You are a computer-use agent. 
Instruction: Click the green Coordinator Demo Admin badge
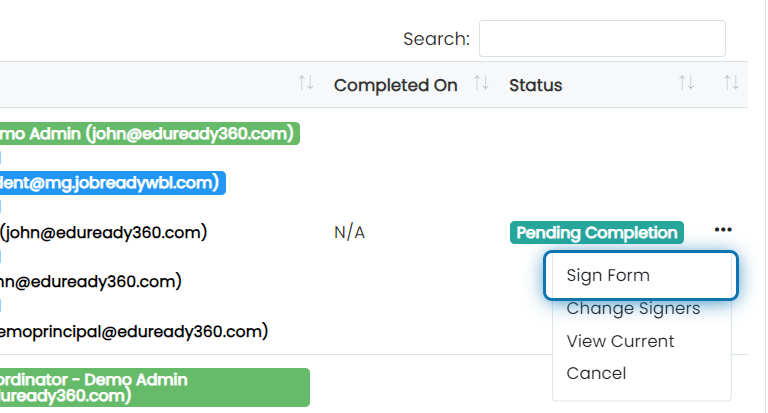point(154,388)
